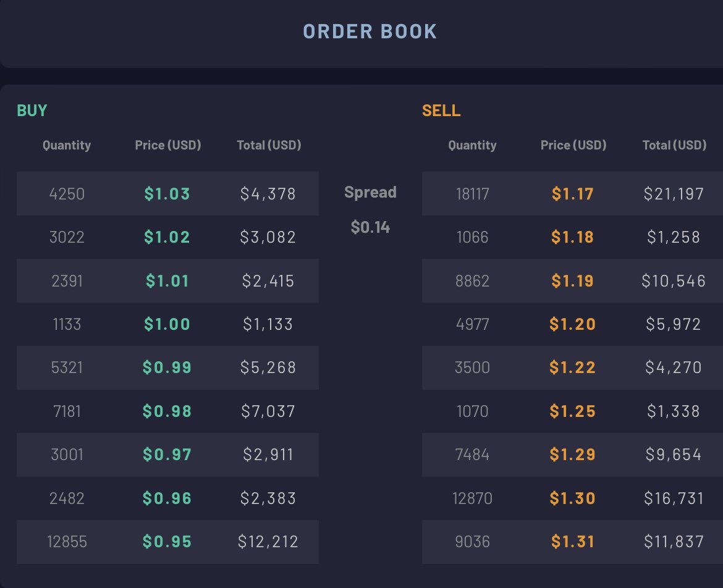Click sell price $1.31
The width and height of the screenshot is (723, 588).
click(573, 542)
